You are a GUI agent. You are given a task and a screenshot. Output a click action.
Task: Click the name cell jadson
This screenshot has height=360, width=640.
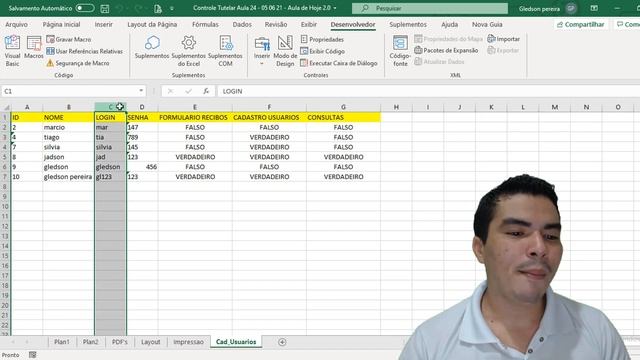tap(68, 157)
